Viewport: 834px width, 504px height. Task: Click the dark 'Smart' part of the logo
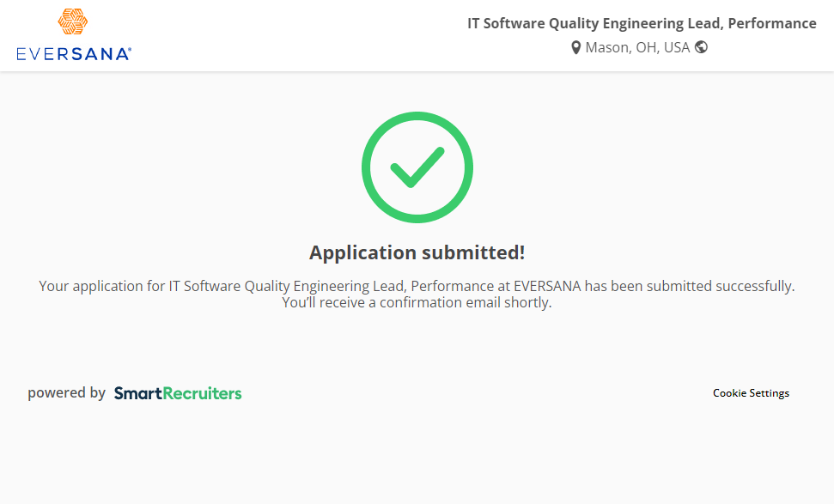coord(137,393)
